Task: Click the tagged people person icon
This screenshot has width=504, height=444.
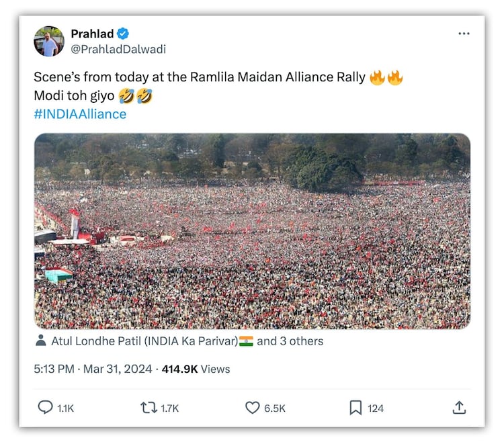Action: pyautogui.click(x=40, y=341)
